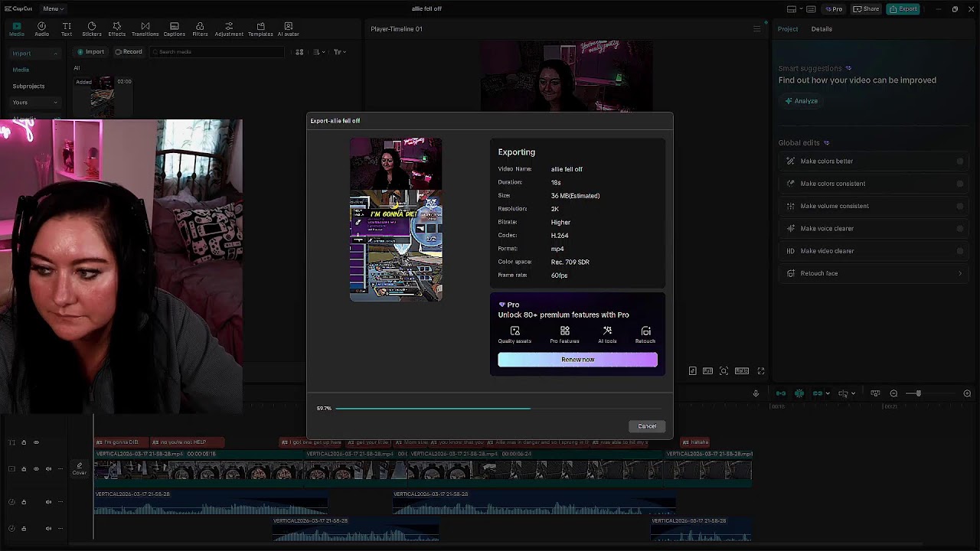Open the CapCut Menu dropdown
Viewport: 980px width, 551px height.
[x=53, y=8]
